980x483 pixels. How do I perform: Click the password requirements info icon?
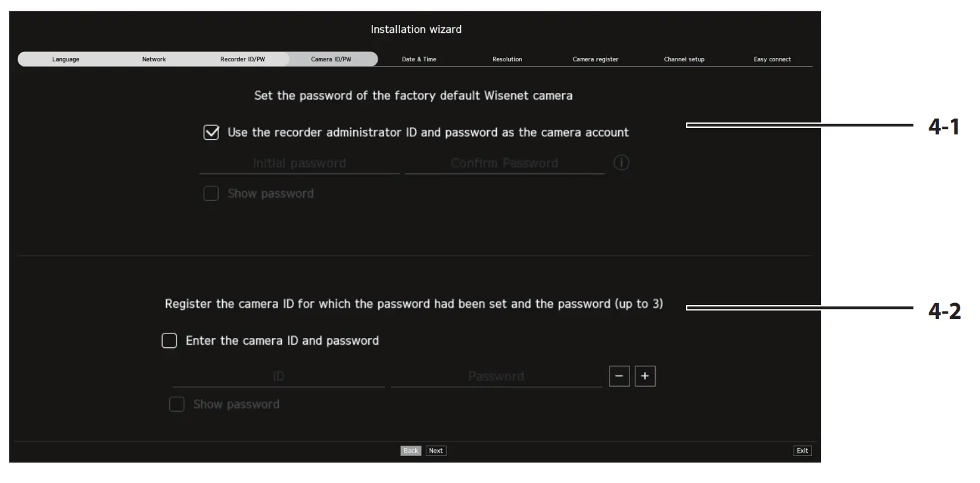click(x=620, y=163)
